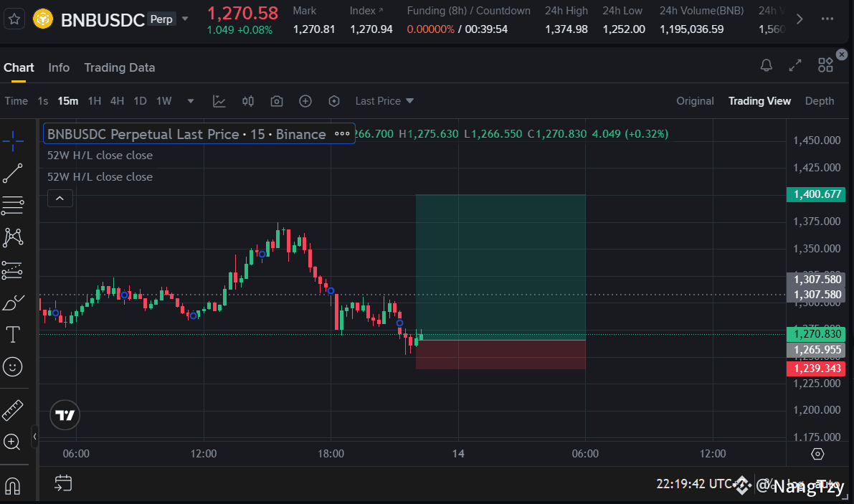Expand chart to fullscreen
Screen dimensions: 854x504
[795, 65]
